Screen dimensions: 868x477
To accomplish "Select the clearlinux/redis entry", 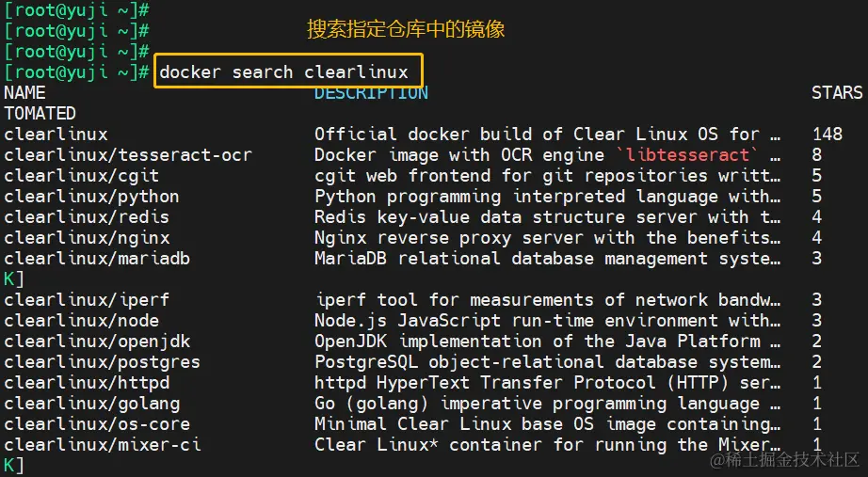I will (87, 217).
